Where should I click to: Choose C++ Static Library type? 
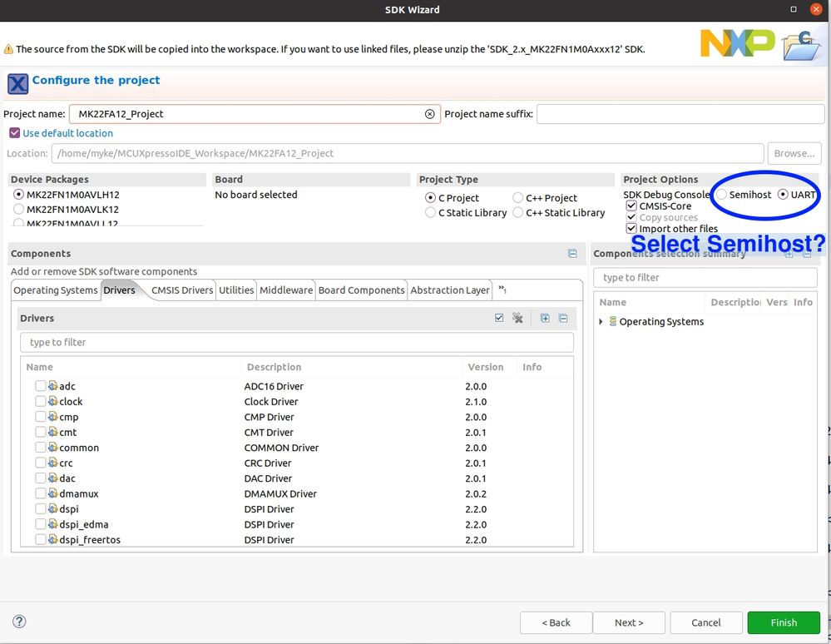click(517, 212)
